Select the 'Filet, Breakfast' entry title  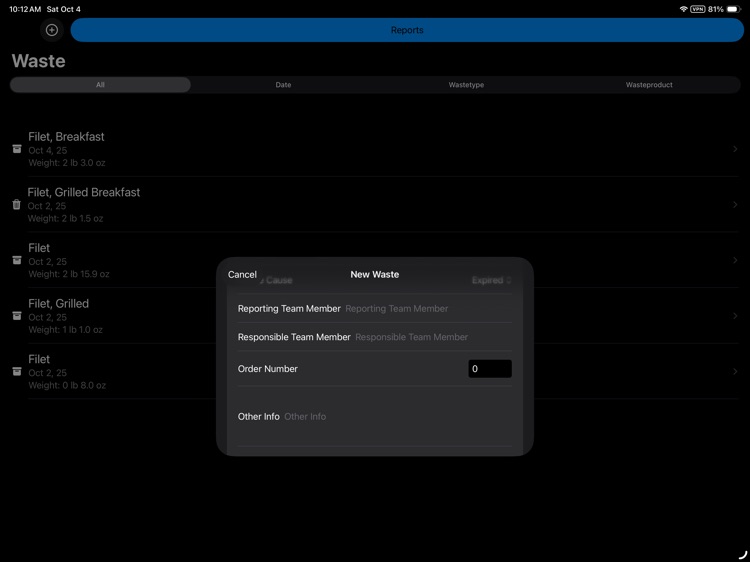[x=66, y=137]
